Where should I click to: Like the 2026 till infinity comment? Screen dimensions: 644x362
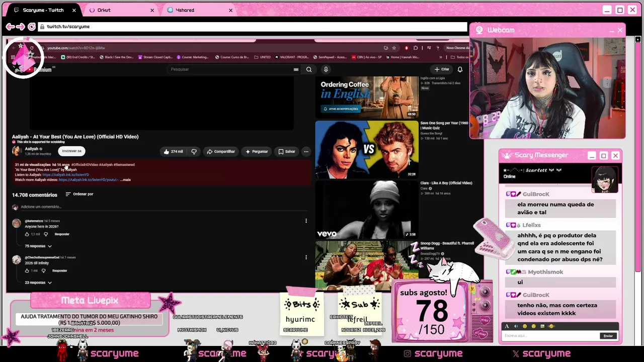pos(27,271)
